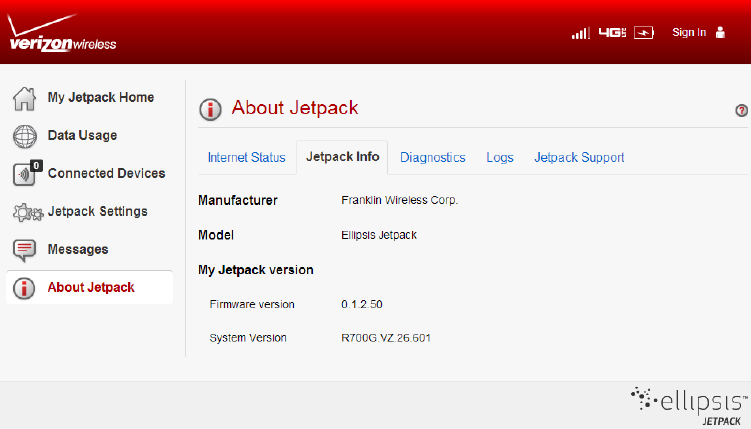Click the 4G LTE network indicator
The height and width of the screenshot is (429, 751).
612,33
